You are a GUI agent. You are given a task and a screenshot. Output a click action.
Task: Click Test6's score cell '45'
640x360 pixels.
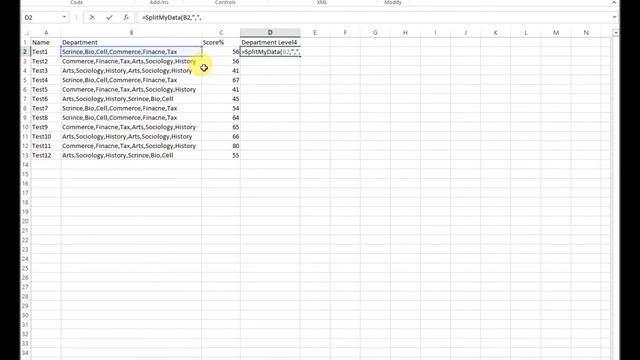221,99
